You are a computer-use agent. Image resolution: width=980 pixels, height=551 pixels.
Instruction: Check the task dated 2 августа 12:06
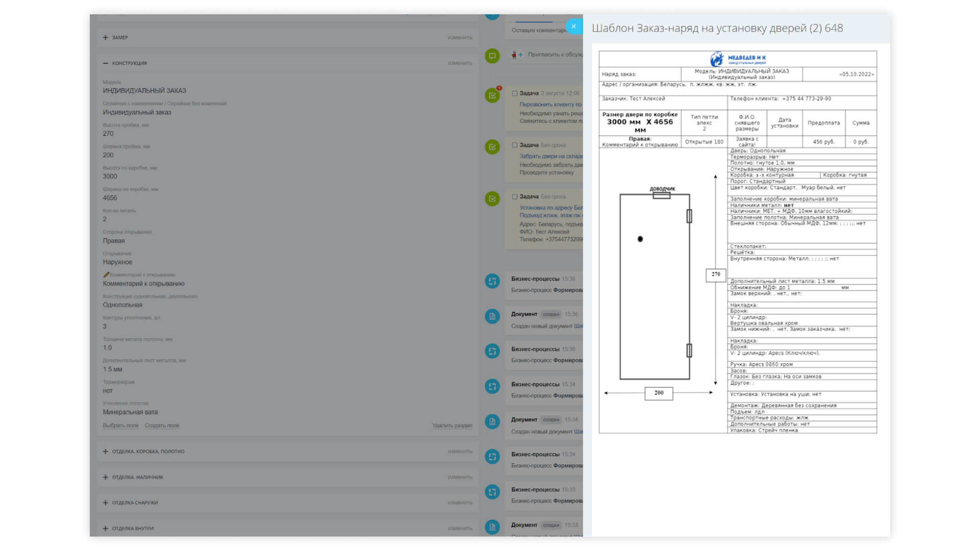tap(514, 93)
